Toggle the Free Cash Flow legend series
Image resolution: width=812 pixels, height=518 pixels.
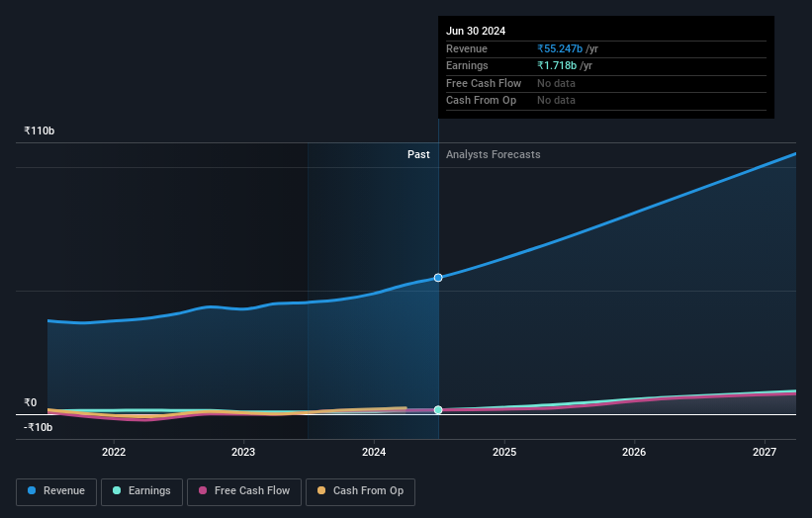[x=244, y=491]
